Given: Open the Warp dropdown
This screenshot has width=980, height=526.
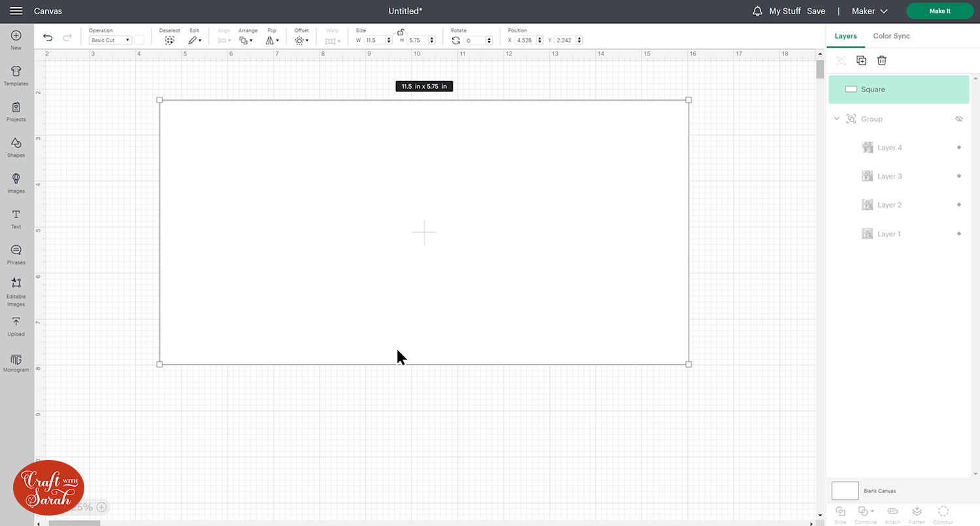Looking at the screenshot, I should [x=333, y=41].
